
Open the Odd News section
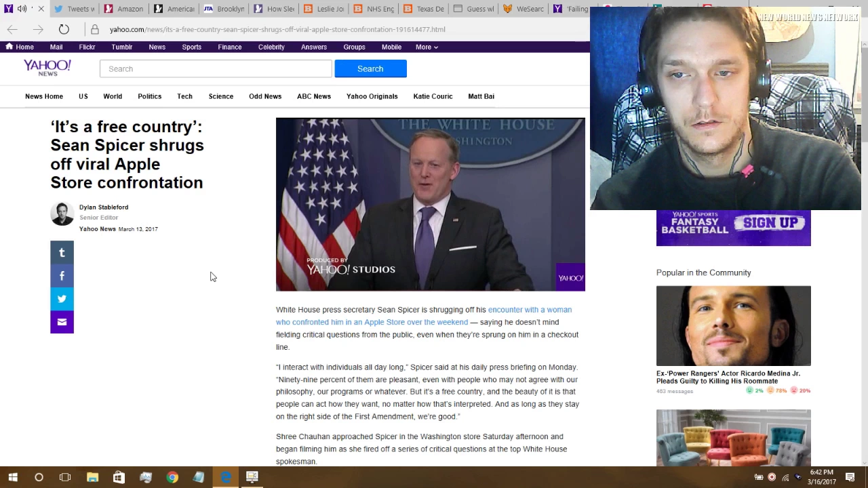pyautogui.click(x=265, y=96)
